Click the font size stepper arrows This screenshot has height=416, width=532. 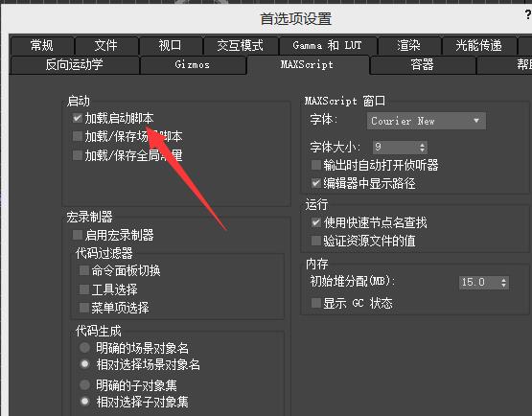[422, 147]
